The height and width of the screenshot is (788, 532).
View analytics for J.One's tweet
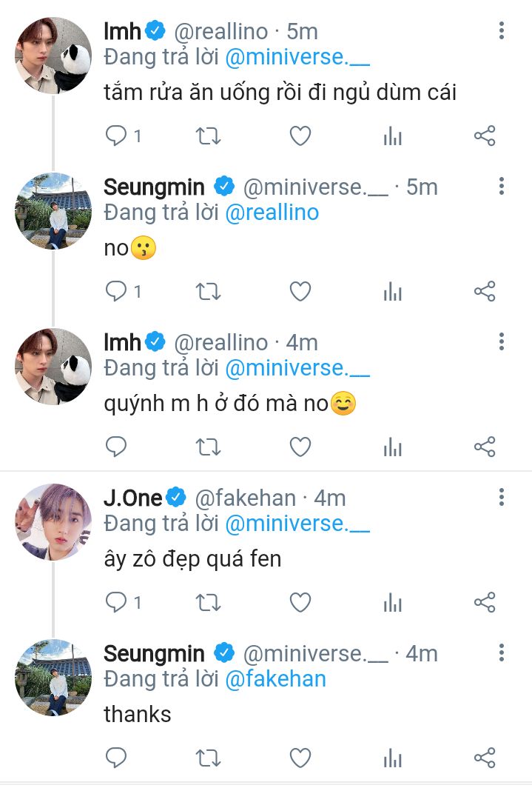point(392,603)
